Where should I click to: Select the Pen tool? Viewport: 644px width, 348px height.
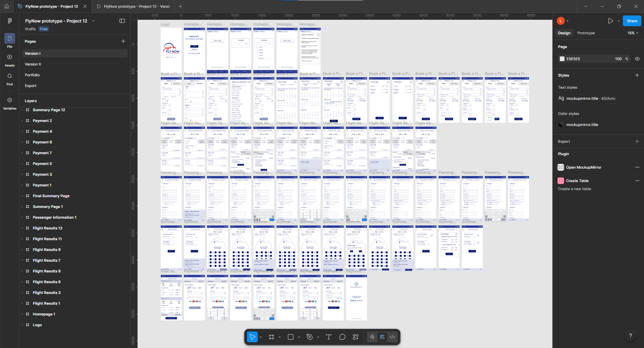pos(310,337)
